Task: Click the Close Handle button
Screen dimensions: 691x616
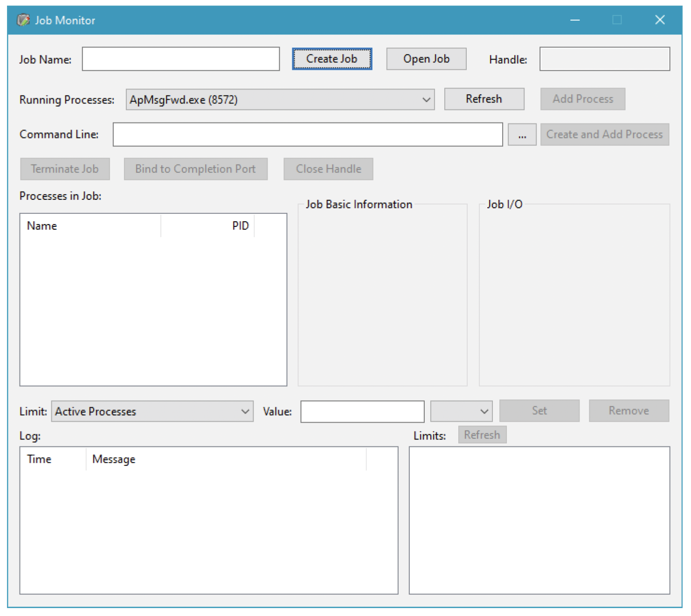Action: point(328,169)
